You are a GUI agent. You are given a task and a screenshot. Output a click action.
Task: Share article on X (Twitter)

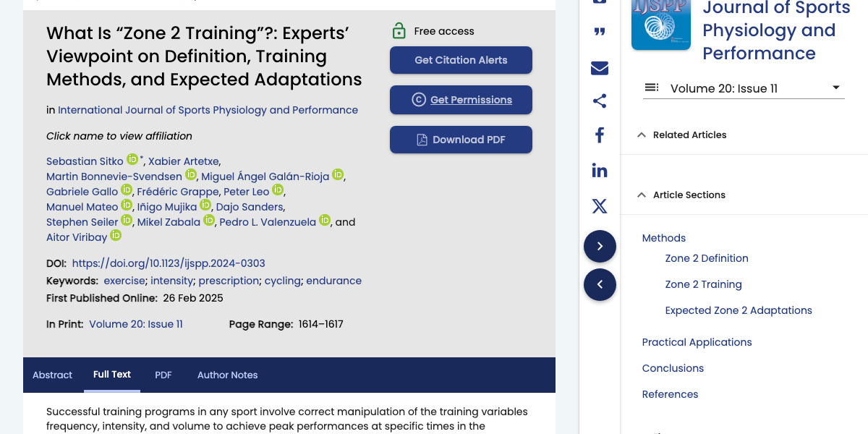pyautogui.click(x=600, y=206)
